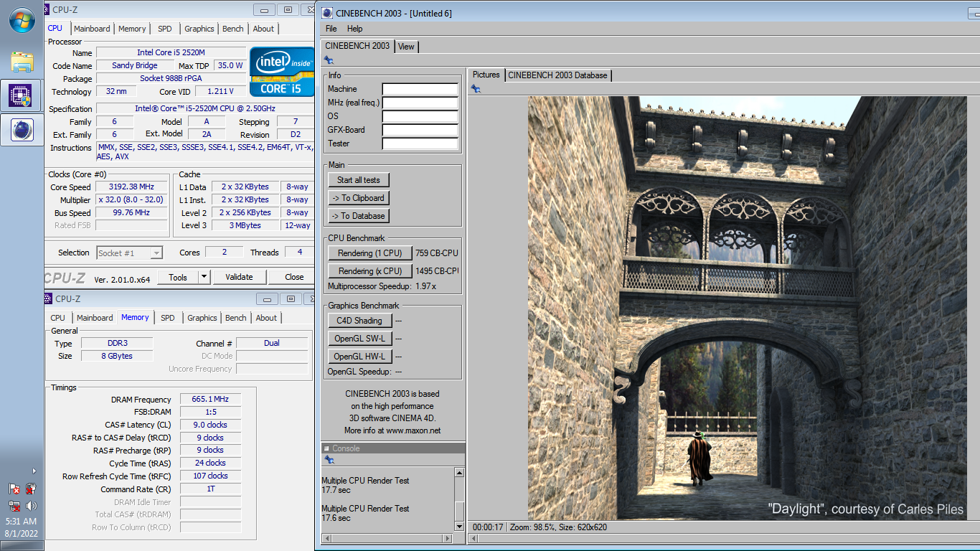
Task: Click the Intel Core i5 logo
Action: click(281, 72)
